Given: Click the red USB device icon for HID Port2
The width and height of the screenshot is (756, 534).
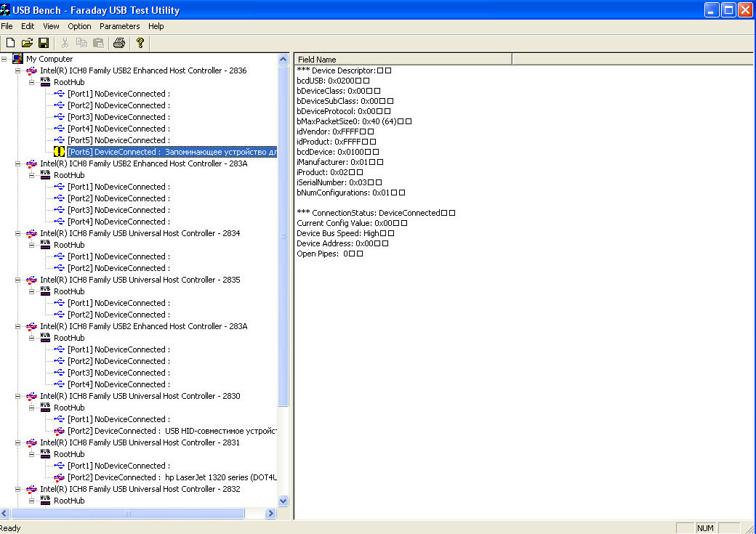Looking at the screenshot, I should 59,431.
